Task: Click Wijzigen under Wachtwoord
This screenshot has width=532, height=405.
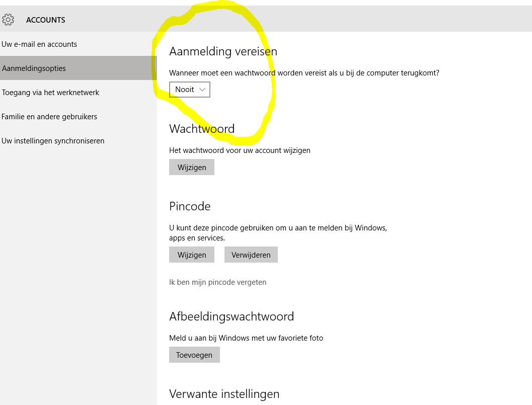Action: (192, 167)
